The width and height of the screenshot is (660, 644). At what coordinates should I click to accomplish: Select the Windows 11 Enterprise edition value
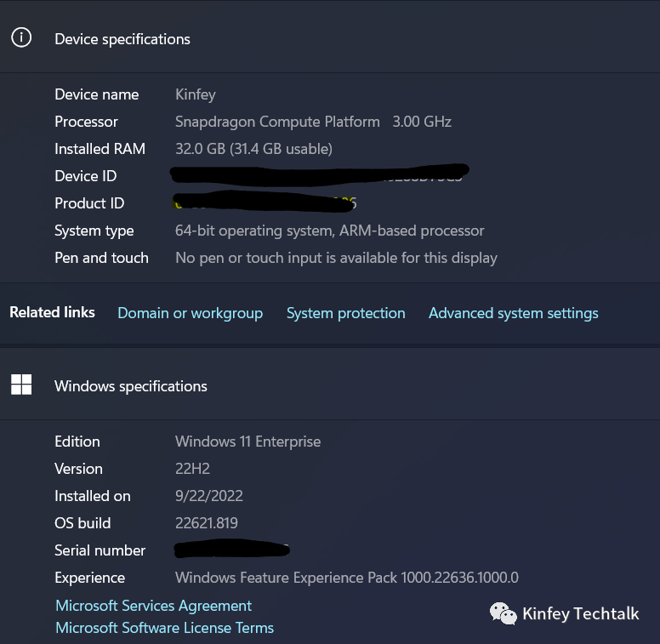pos(247,442)
